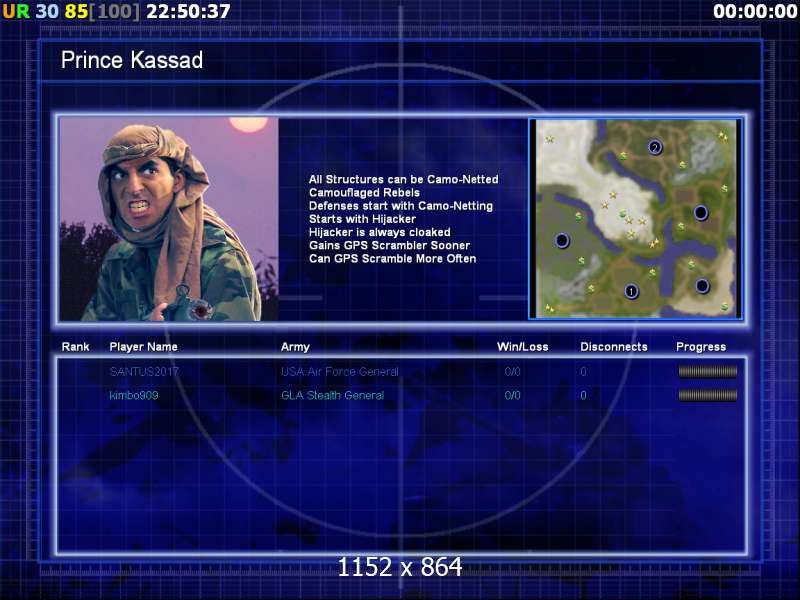Click GLA Stealth General army entry
Image resolution: width=800 pixels, height=600 pixels.
pyautogui.click(x=332, y=395)
